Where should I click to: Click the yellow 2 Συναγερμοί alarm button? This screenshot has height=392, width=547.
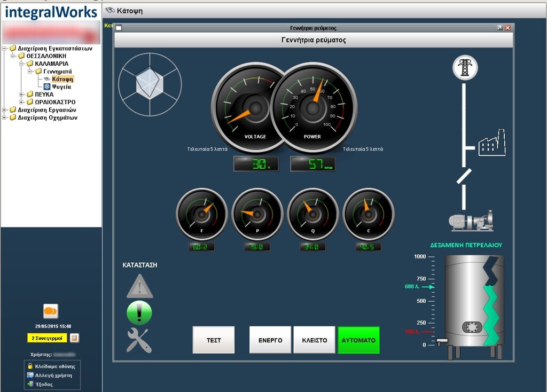tap(47, 338)
